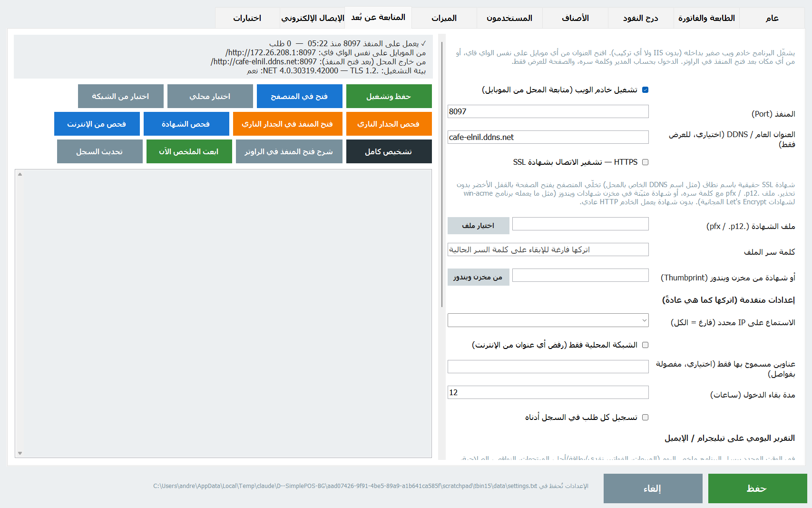
Task: Click ابعت الملخص الآن button
Action: 189,151
